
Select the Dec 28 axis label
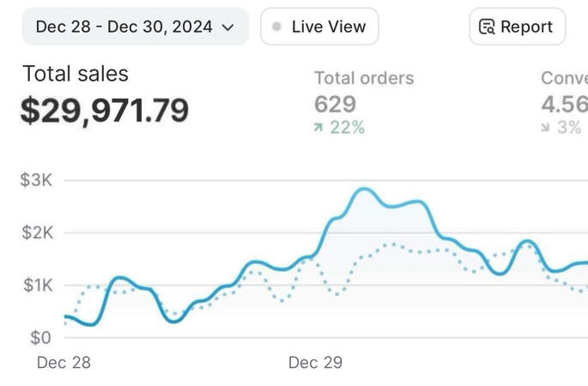pos(64,363)
